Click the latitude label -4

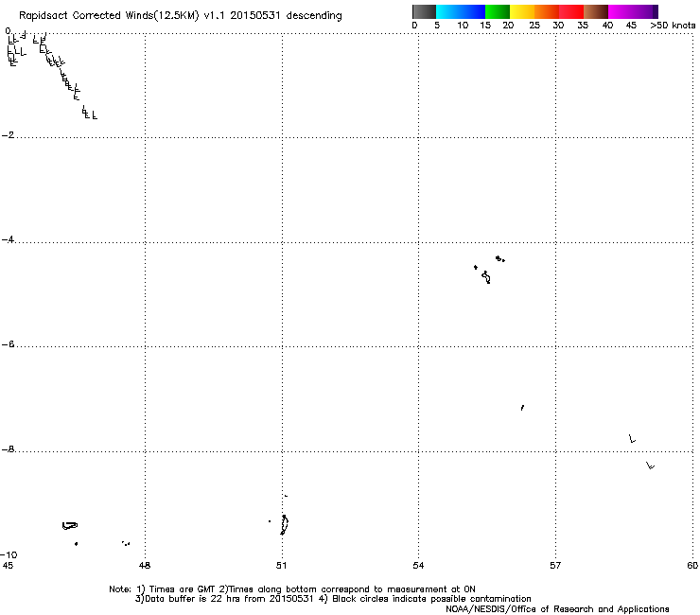tap(8, 239)
